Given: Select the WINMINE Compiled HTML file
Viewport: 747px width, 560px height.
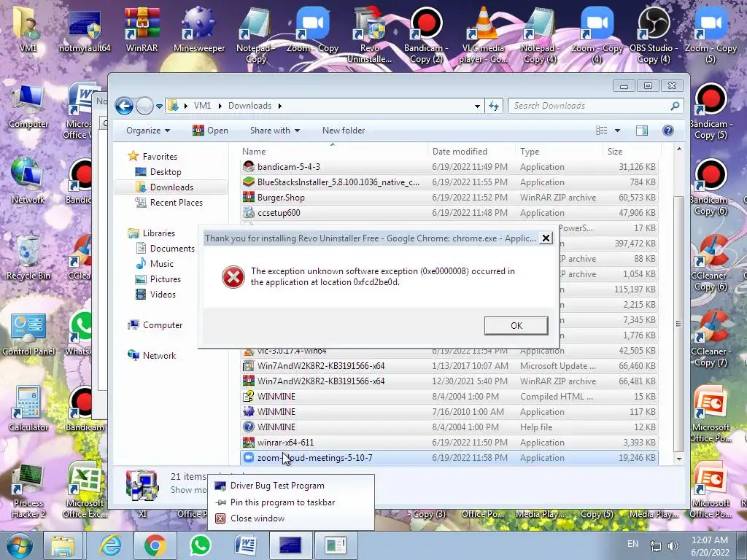Looking at the screenshot, I should [449, 397].
